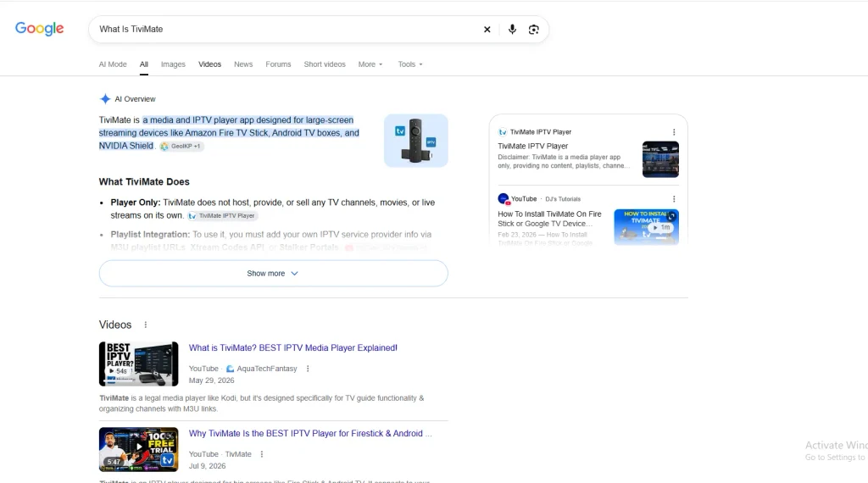This screenshot has width=868, height=483.
Task: Open more options for TiviMate IPTV Player card
Action: coord(674,132)
